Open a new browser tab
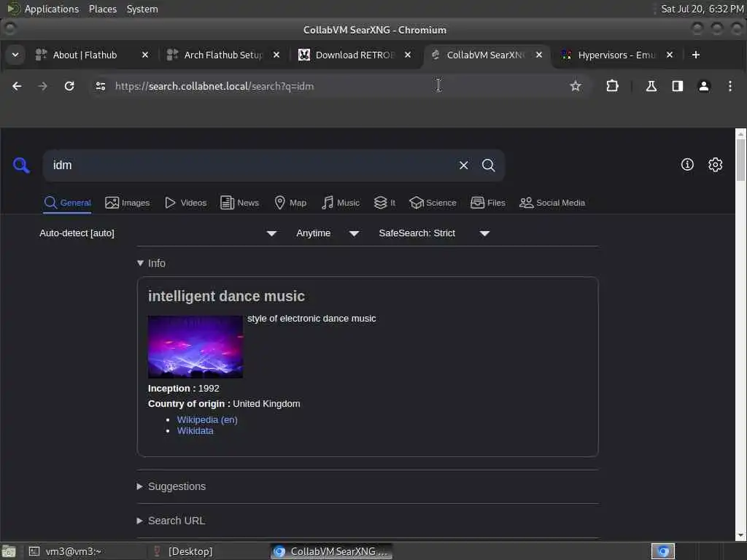747x560 pixels. click(695, 55)
